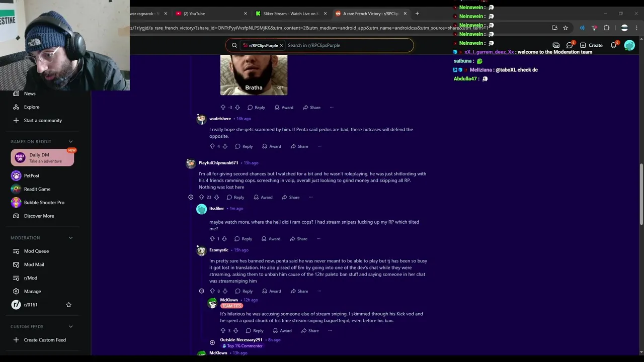Reply to PlayfulChipmunk671's comment
Screen dimensions: 644x362
[235, 198]
